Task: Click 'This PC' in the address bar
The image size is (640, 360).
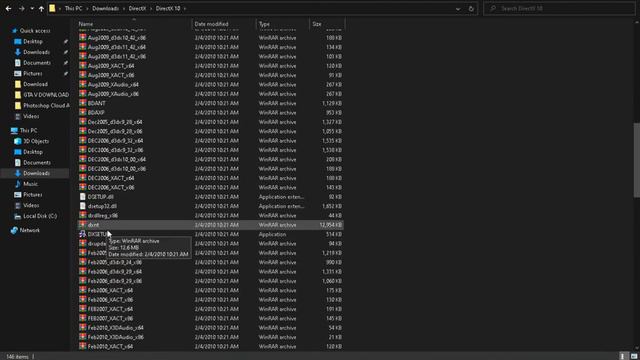Action: [x=73, y=8]
